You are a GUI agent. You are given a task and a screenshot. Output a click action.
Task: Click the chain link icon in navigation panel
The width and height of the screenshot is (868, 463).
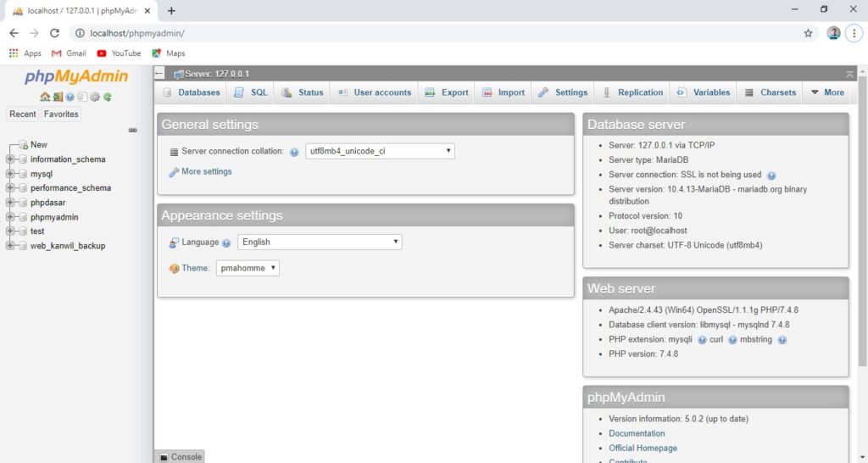point(132,130)
